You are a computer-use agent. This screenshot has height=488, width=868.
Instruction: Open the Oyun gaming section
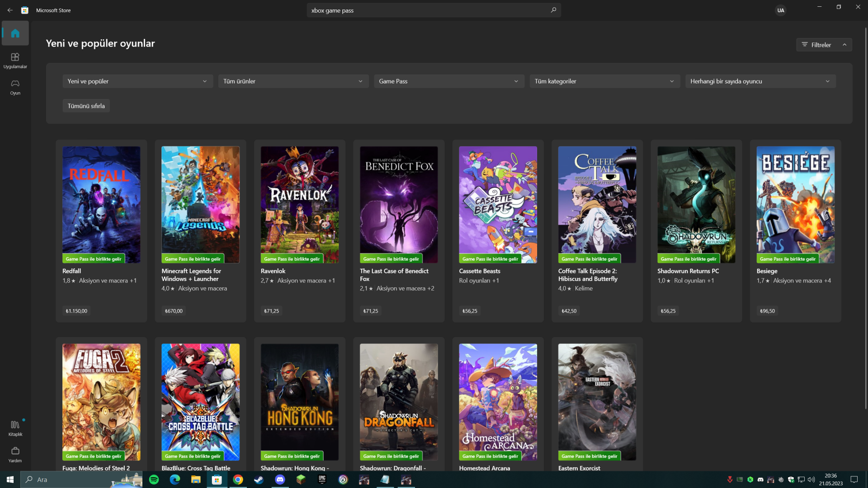pyautogui.click(x=15, y=87)
